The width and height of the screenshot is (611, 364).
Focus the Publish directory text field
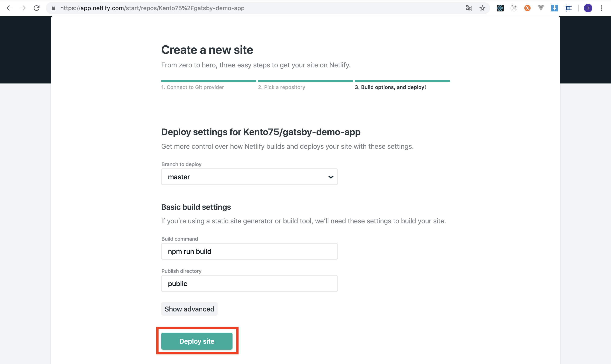click(x=249, y=283)
